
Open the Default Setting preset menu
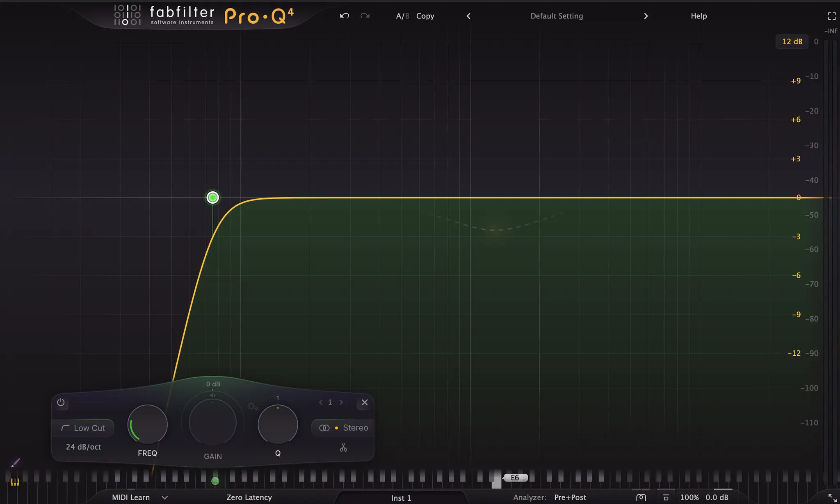[557, 16]
